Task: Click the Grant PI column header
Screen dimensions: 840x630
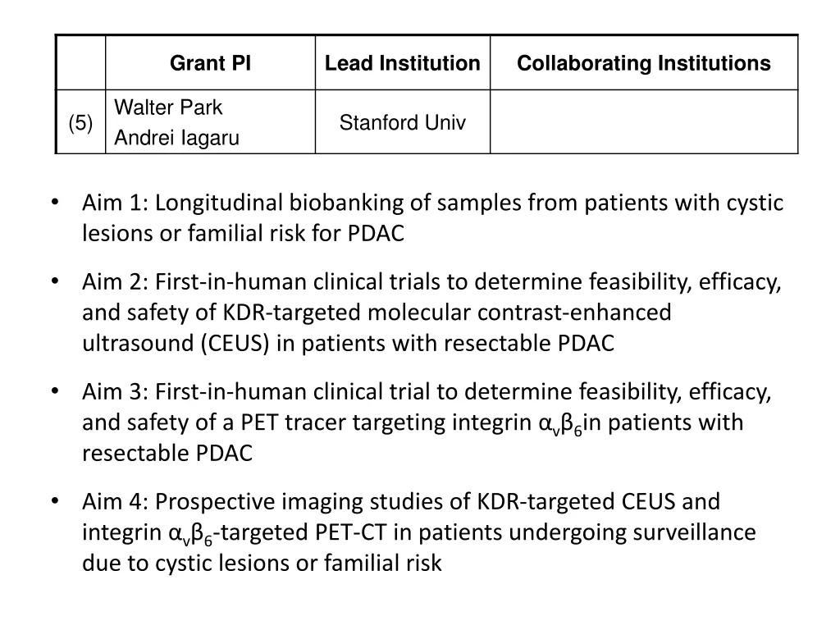Action: point(210,63)
